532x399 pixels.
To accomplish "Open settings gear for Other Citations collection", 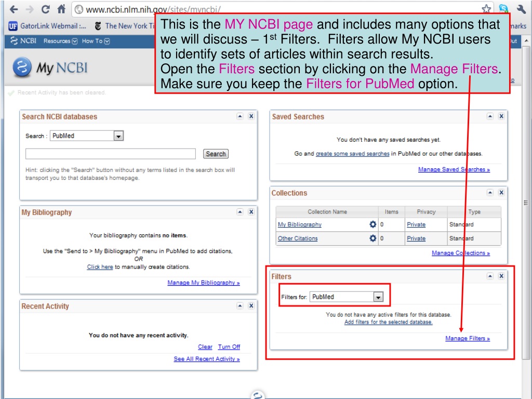I will [373, 238].
